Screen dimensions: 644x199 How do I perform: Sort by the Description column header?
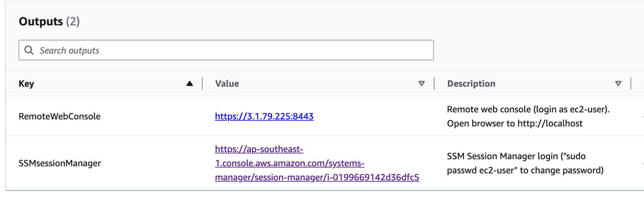[471, 83]
